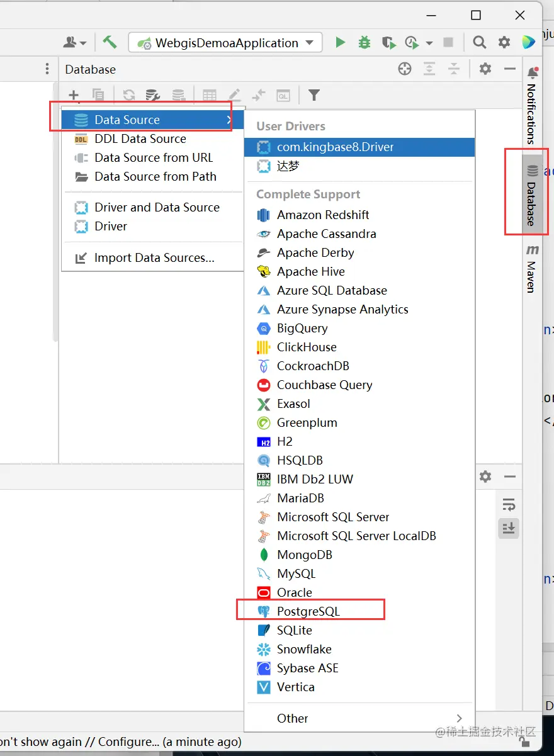Choose BigQuery data source
The height and width of the screenshot is (756, 554).
tap(359, 328)
